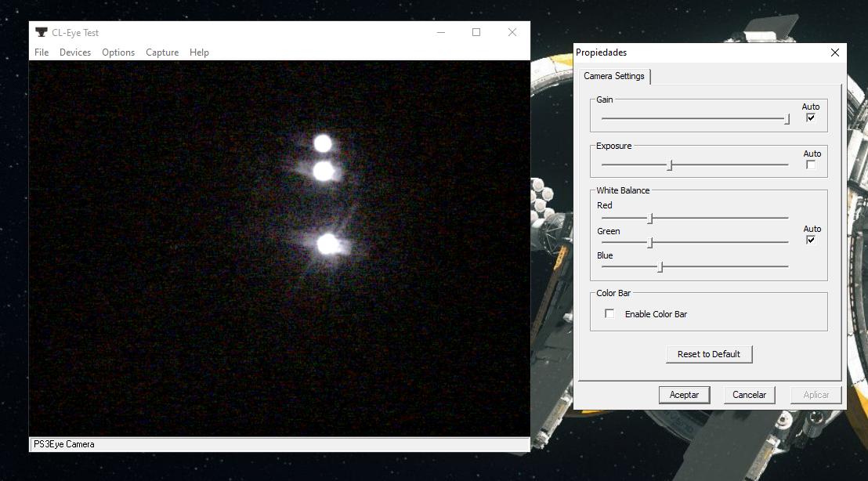This screenshot has height=481, width=868.
Task: Click the PS3Eye Camera status bar text
Action: point(64,444)
